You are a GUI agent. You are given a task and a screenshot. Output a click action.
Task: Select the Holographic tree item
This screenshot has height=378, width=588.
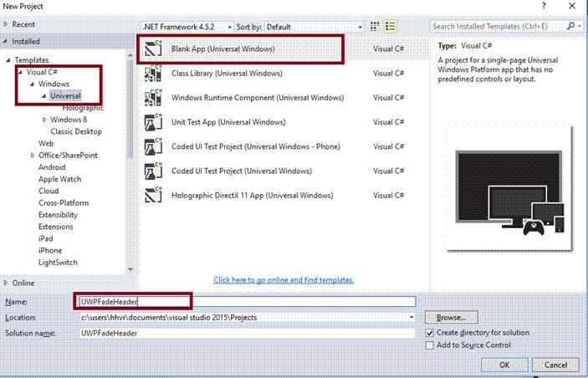click(x=83, y=108)
